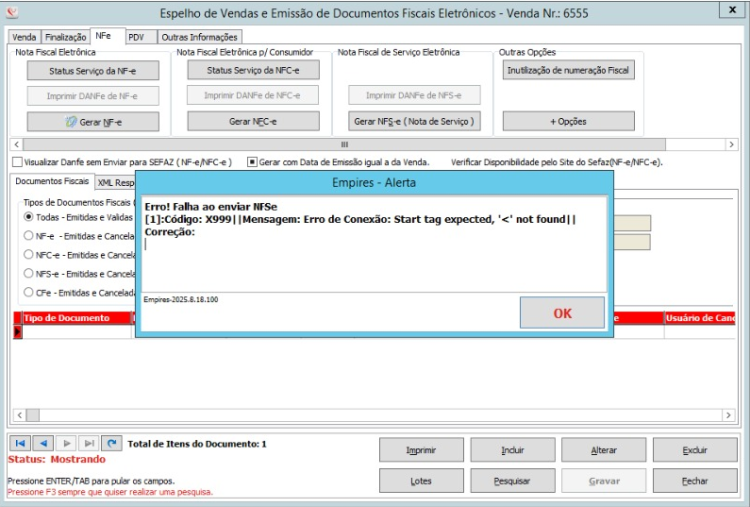Image resolution: width=750 pixels, height=507 pixels.
Task: Open the + Opções button
Action: point(568,121)
